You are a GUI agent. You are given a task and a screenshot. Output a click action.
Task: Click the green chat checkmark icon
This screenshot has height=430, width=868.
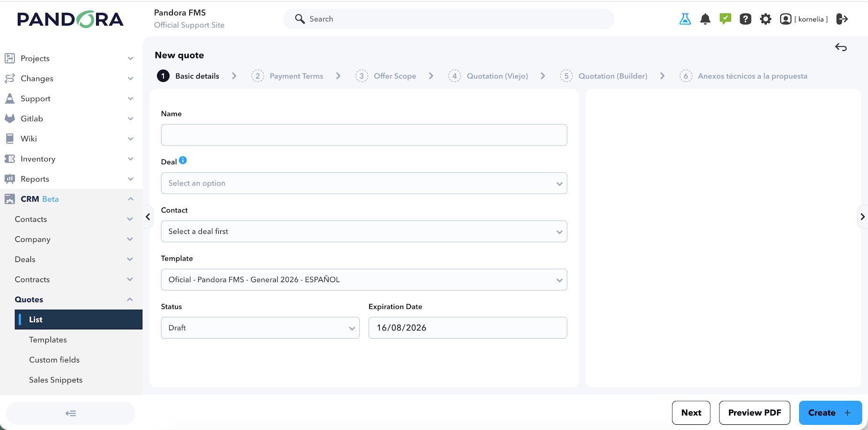pyautogui.click(x=725, y=19)
